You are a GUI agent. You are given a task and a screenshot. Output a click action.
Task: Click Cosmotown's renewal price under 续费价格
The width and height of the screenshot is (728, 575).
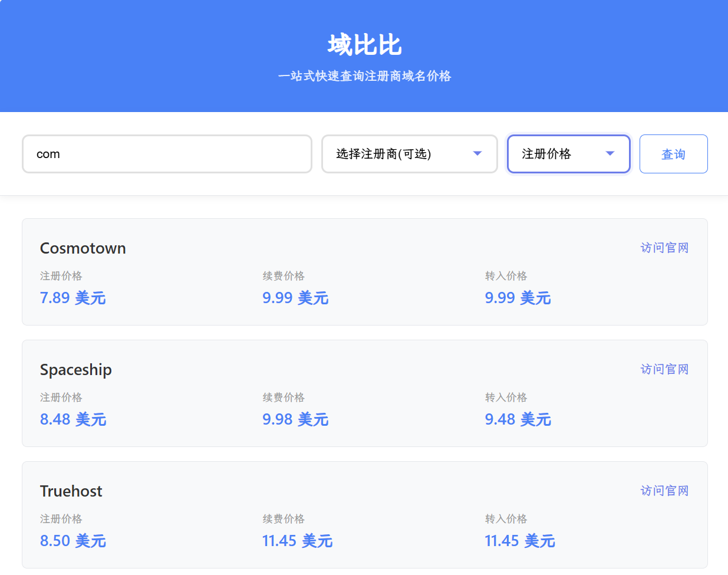point(295,298)
